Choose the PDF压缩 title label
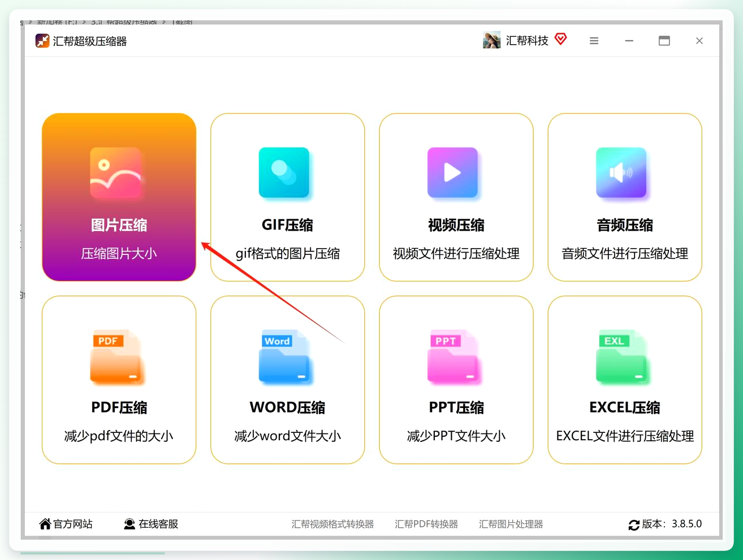 pos(119,407)
